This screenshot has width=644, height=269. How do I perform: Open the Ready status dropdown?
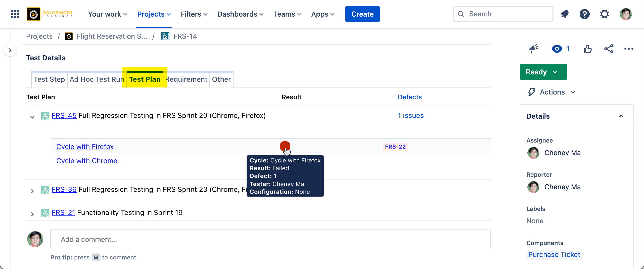[543, 72]
